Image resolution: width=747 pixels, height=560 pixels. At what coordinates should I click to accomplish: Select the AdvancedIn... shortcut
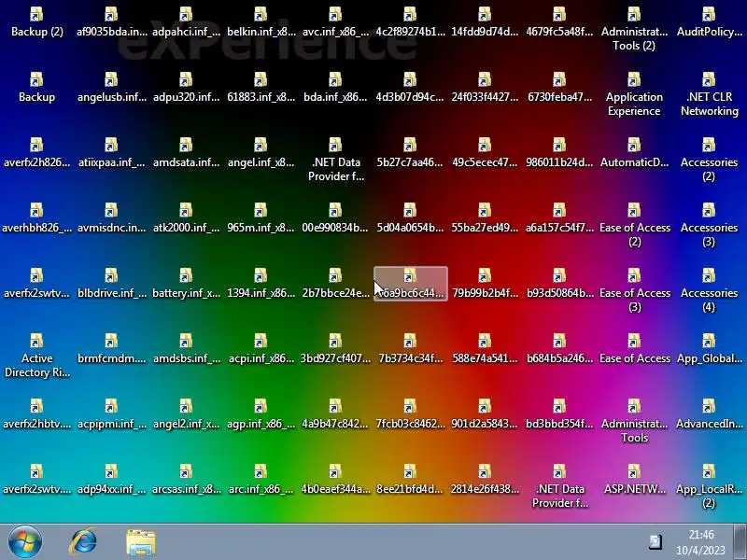tap(709, 413)
